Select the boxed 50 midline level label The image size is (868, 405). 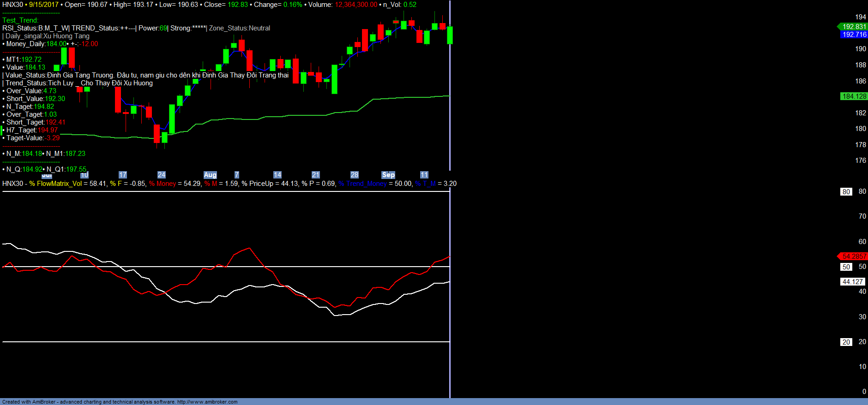846,267
